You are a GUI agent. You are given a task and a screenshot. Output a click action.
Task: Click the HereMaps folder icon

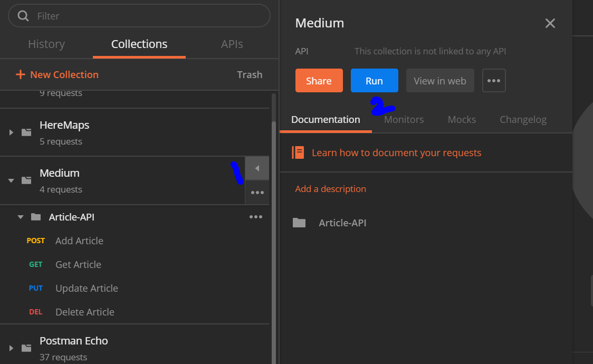pos(26,132)
